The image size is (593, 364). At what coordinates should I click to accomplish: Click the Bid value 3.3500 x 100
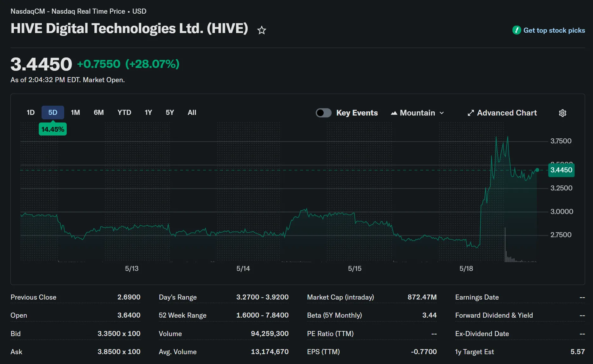point(119,334)
